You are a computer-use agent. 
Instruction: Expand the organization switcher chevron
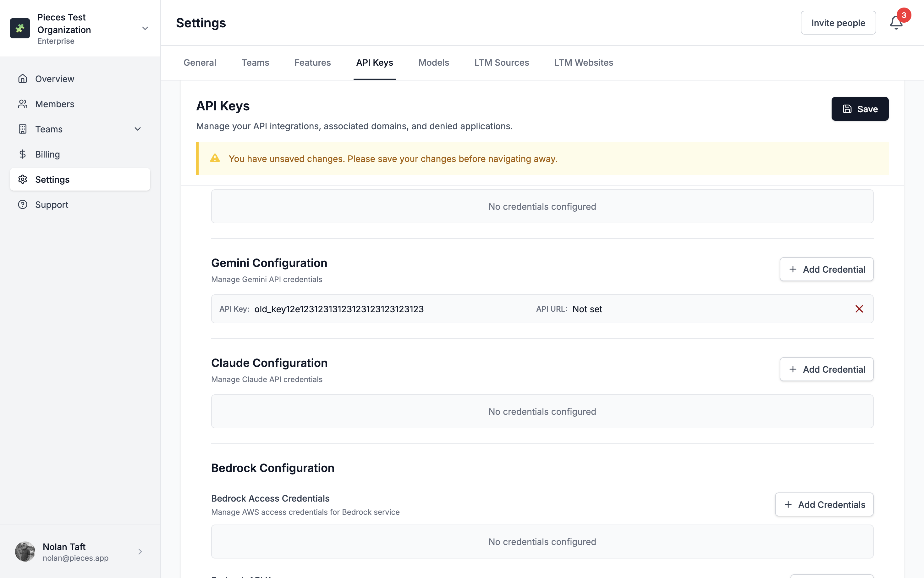tap(145, 28)
